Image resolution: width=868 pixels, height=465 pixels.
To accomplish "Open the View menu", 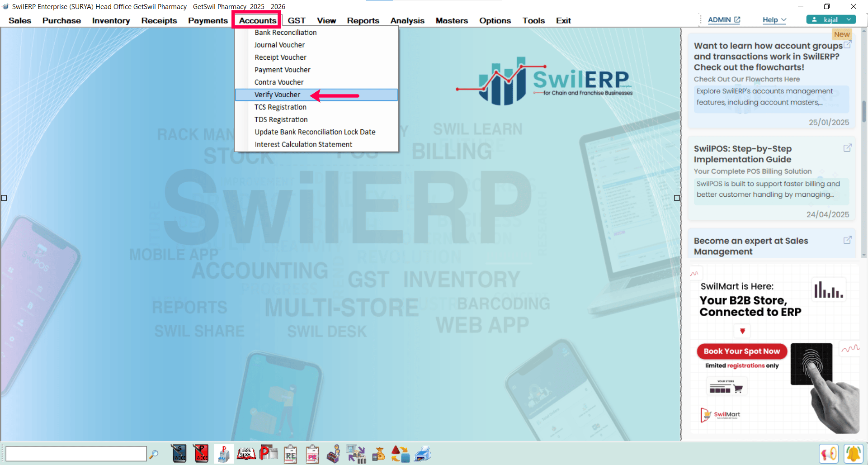I will point(326,21).
